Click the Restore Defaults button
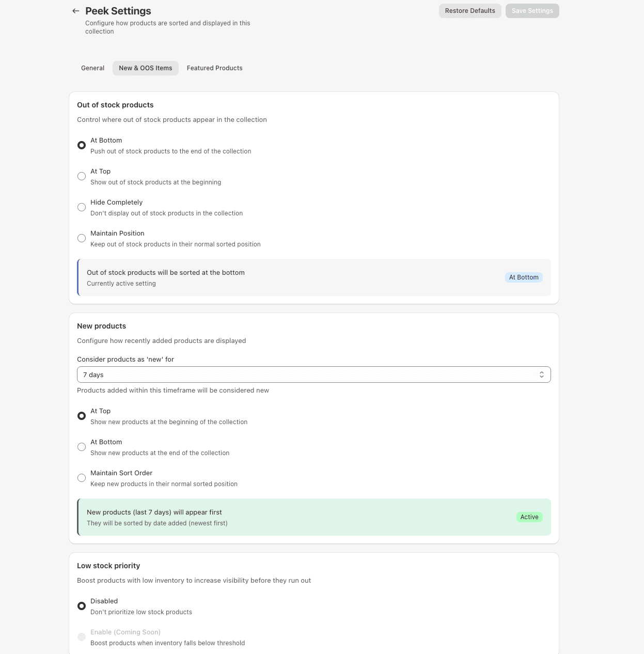Image resolution: width=644 pixels, height=654 pixels. pyautogui.click(x=470, y=11)
